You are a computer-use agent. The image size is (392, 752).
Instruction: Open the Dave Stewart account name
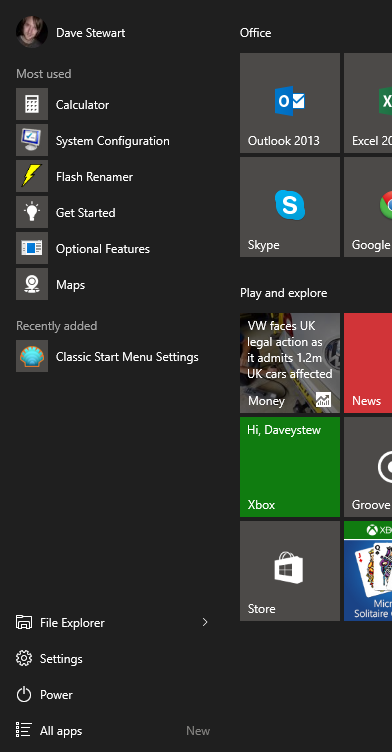[90, 33]
